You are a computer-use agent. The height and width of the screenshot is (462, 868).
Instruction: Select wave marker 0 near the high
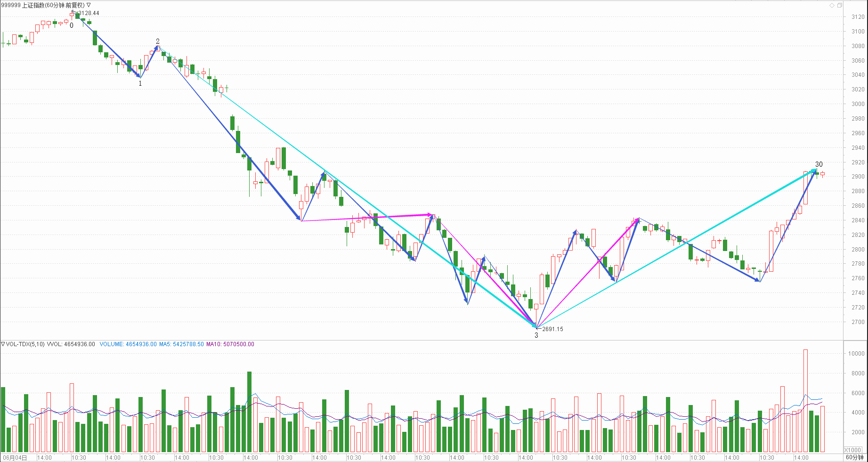click(x=72, y=25)
